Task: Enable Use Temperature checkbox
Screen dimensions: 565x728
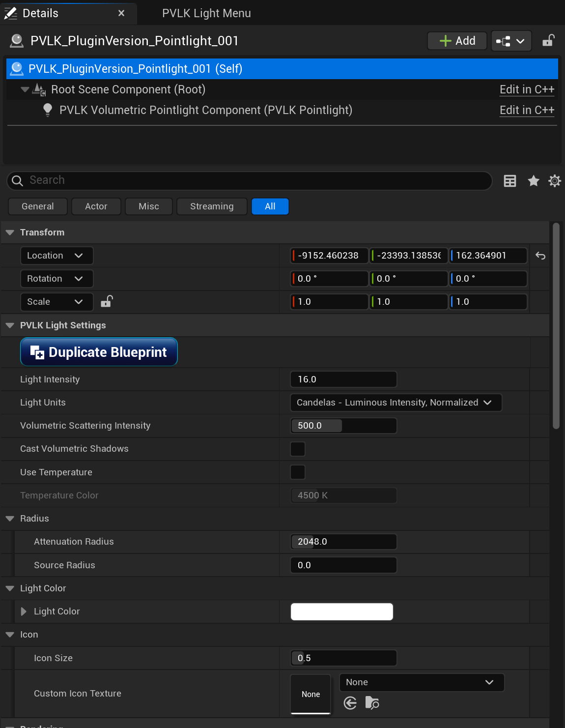Action: click(x=298, y=472)
